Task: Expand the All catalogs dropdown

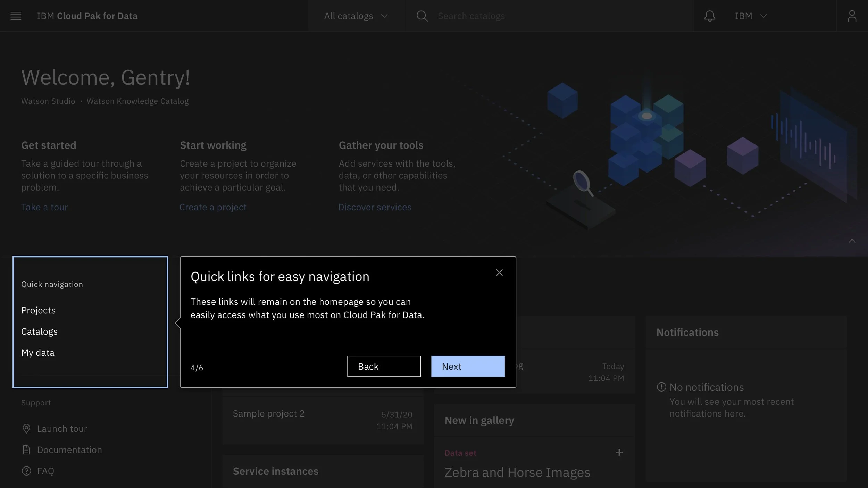Action: tap(356, 16)
